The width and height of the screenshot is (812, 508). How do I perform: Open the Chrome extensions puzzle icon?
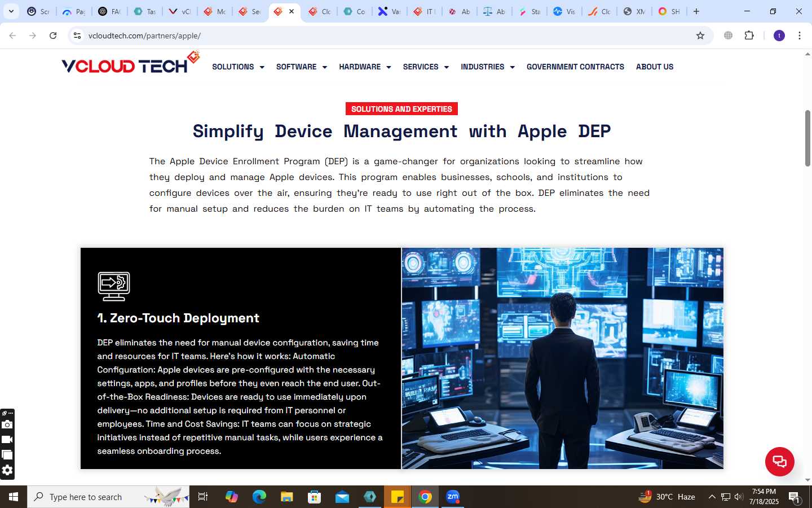click(749, 36)
